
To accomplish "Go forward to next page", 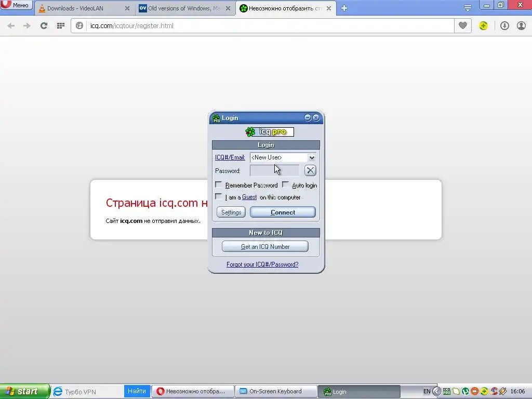I will tap(26, 26).
